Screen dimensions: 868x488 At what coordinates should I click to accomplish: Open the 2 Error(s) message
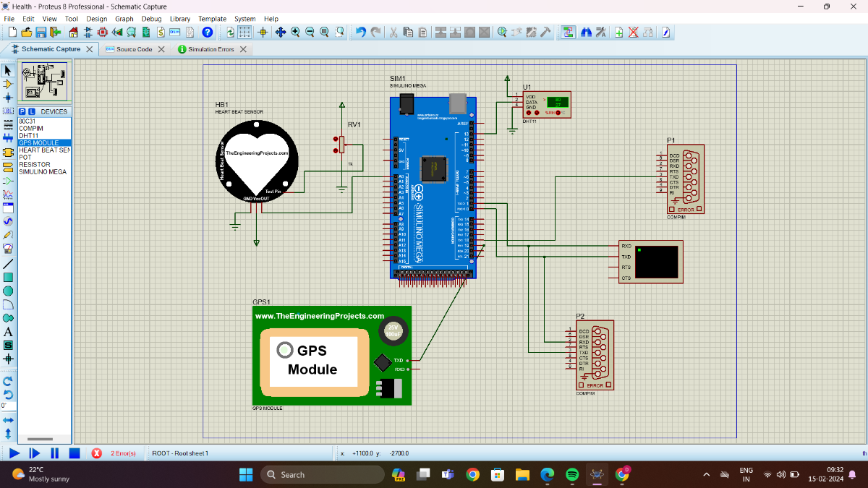pos(123,453)
